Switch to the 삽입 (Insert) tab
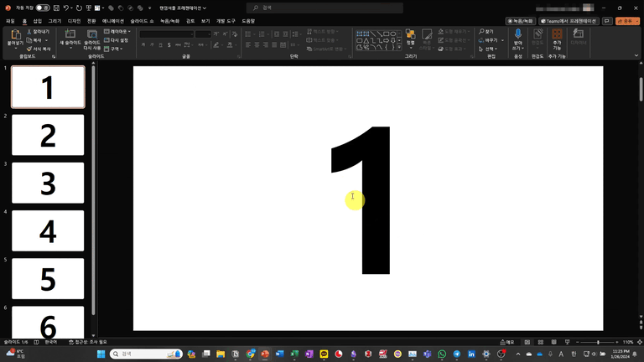This screenshot has height=362, width=644. coord(38,21)
